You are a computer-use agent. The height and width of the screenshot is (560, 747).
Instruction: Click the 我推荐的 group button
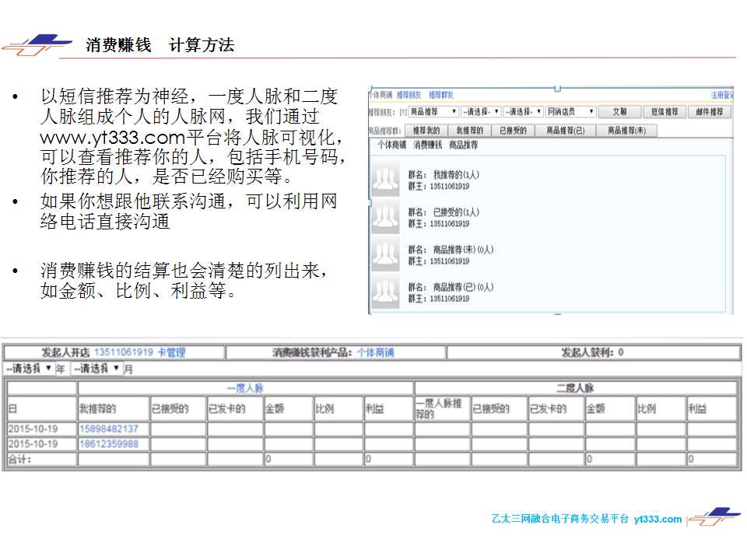tap(470, 131)
